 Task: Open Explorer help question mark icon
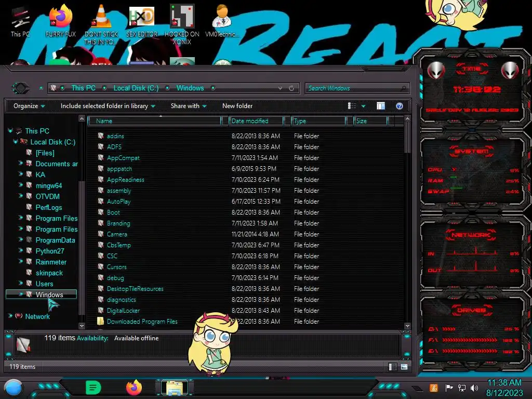400,106
